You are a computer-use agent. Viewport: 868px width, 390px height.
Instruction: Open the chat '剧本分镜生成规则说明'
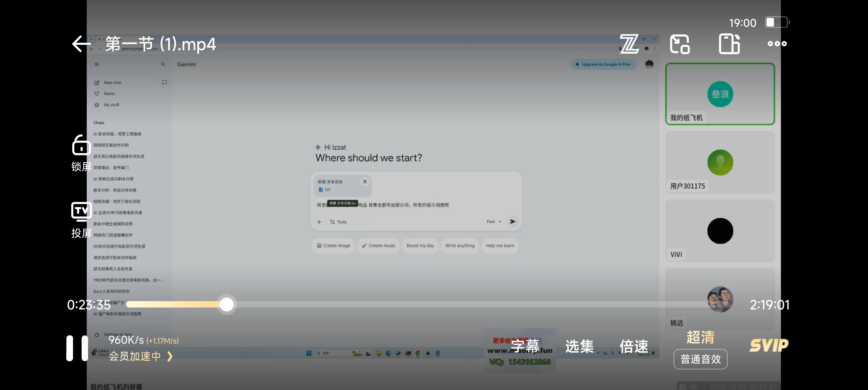click(x=113, y=224)
